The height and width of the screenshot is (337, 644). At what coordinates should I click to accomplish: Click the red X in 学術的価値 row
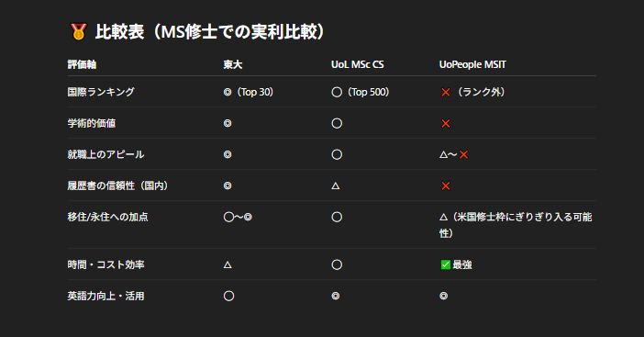click(x=446, y=123)
